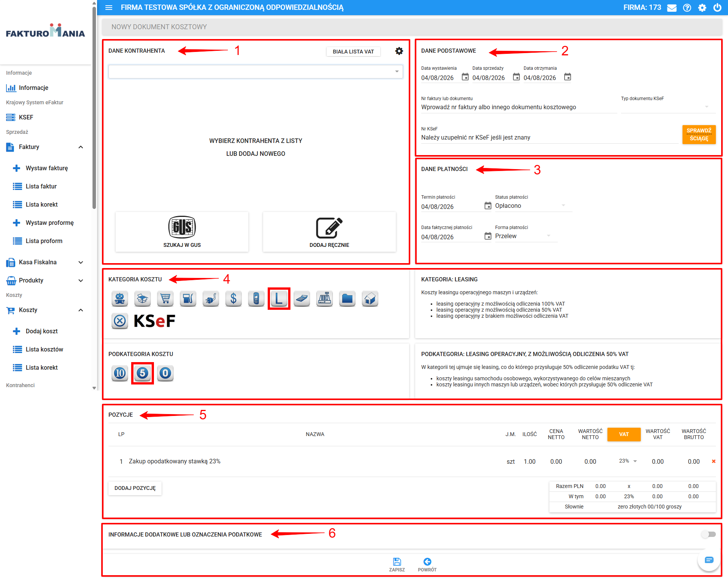This screenshot has height=579, width=728.
Task: Select the dollar sign cost category
Action: [234, 299]
